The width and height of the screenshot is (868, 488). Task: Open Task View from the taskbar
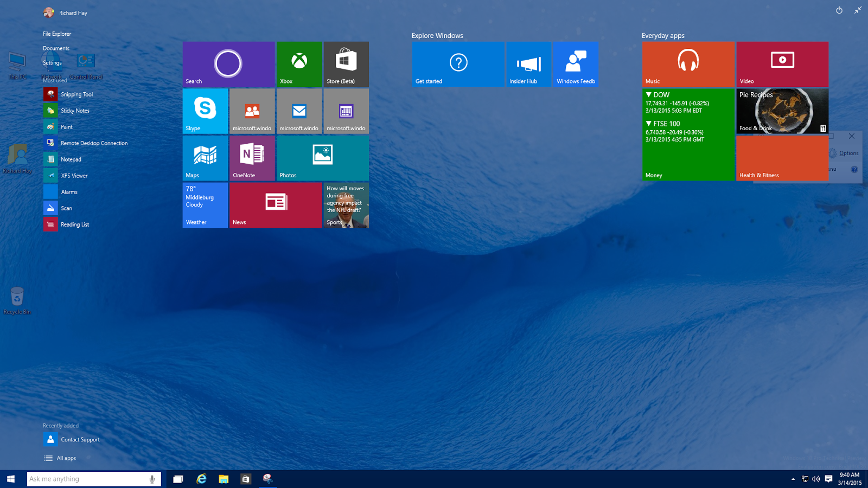178,479
